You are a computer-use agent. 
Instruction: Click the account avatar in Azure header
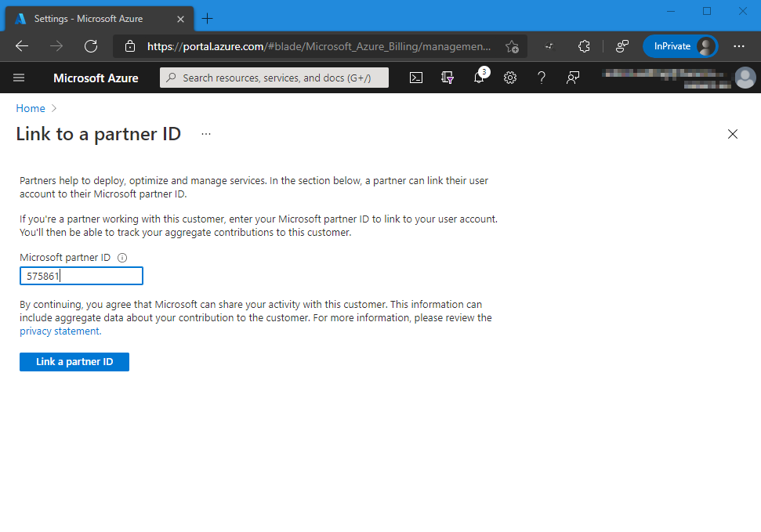pyautogui.click(x=745, y=78)
